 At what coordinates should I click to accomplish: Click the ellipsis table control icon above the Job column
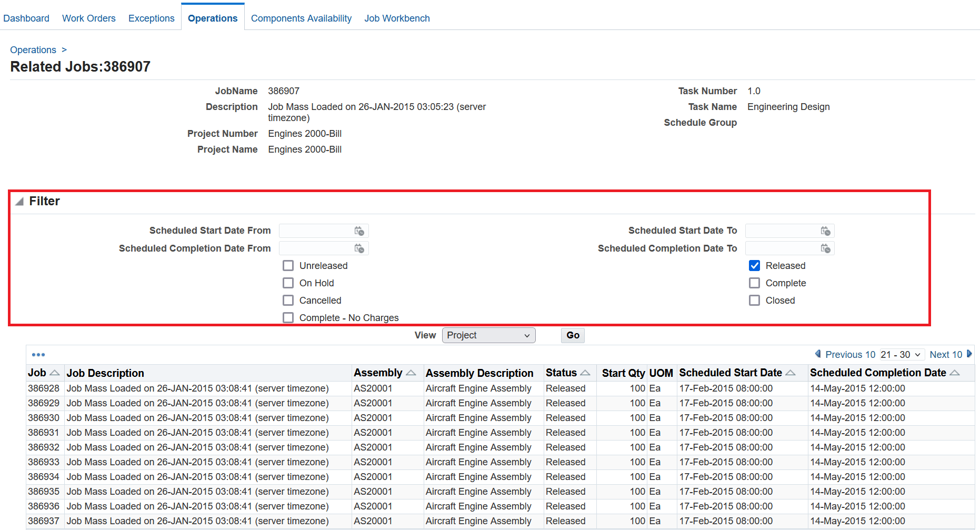pos(38,354)
